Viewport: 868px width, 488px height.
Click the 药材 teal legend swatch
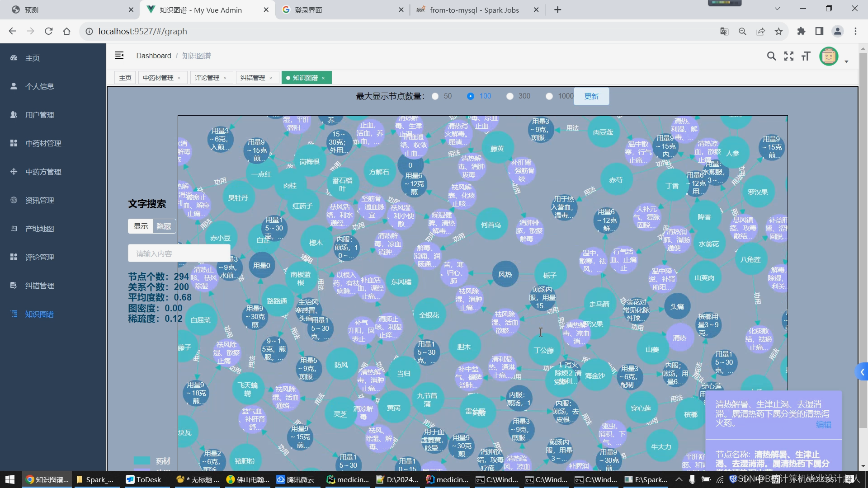point(142,460)
